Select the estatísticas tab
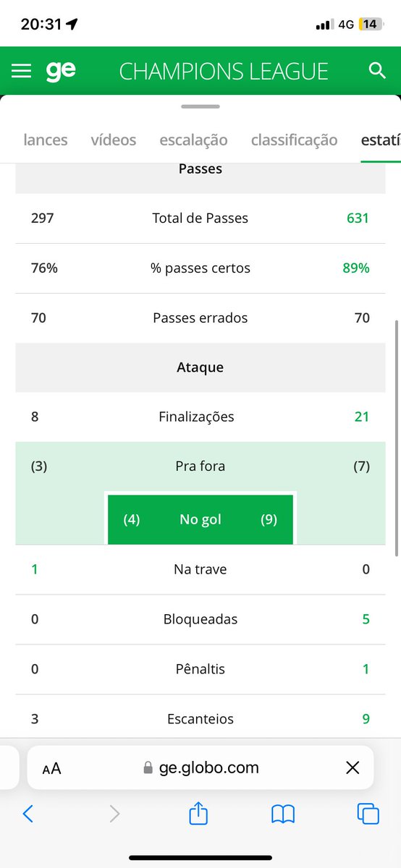Screen dimensions: 401x868 381,140
